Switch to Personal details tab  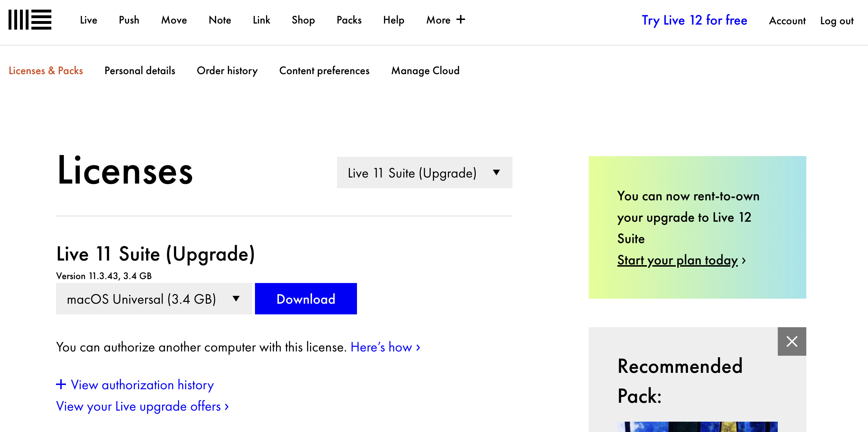click(x=140, y=71)
